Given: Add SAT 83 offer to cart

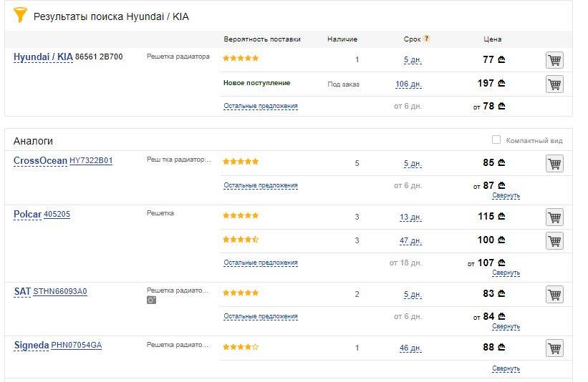Looking at the screenshot, I should (x=554, y=294).
